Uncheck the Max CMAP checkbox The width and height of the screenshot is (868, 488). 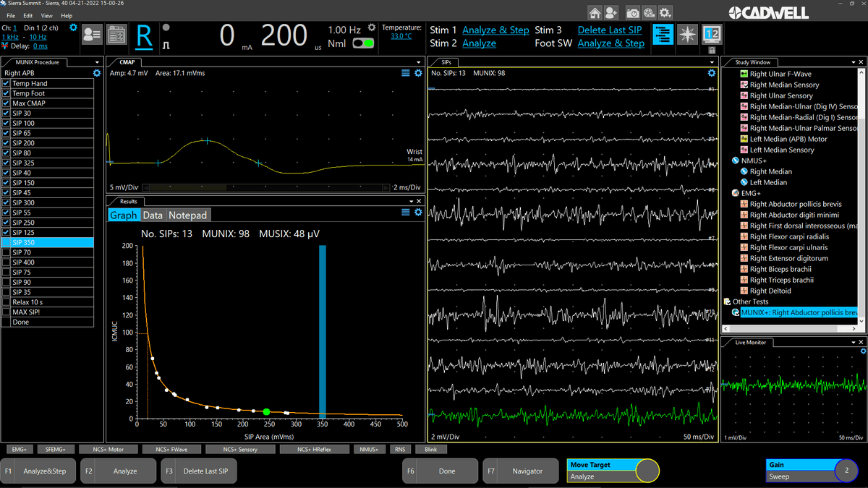[6, 103]
